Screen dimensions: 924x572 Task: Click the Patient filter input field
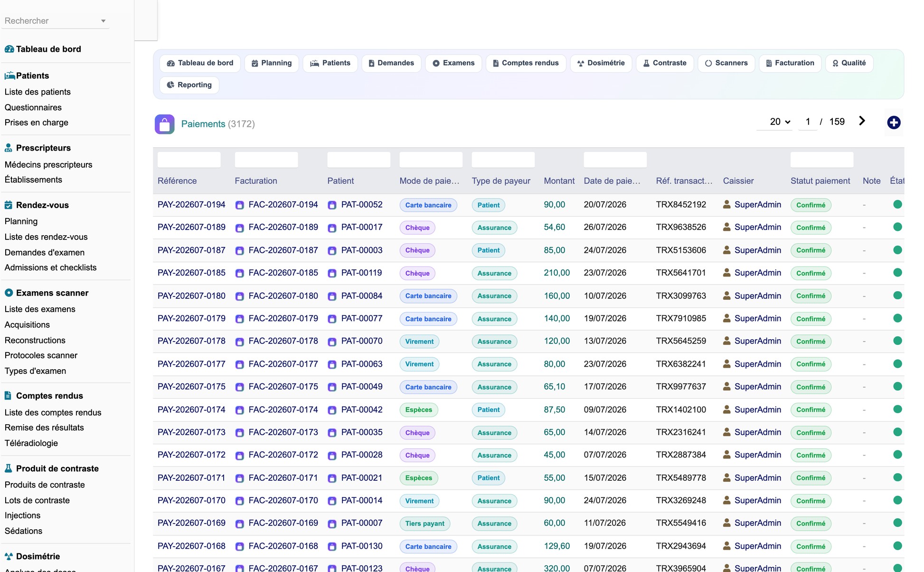(359, 160)
